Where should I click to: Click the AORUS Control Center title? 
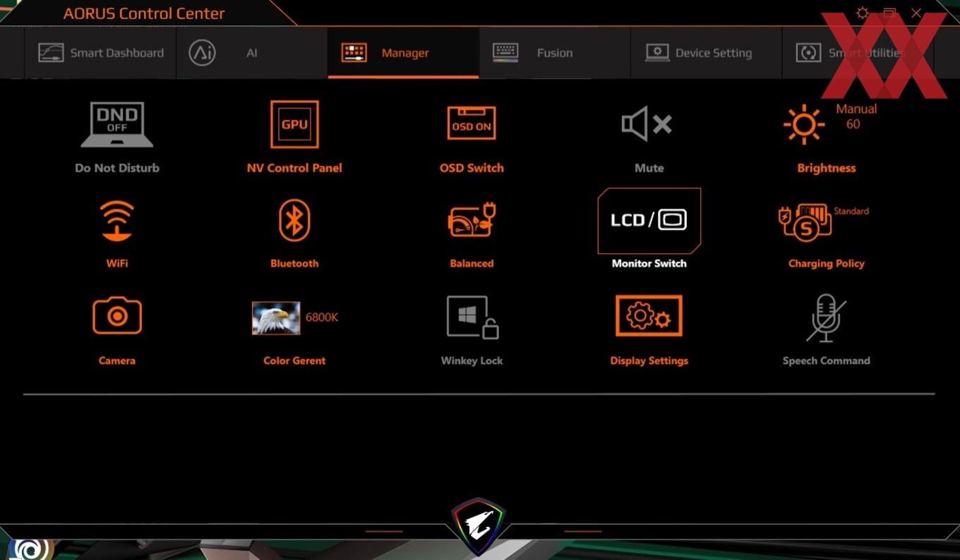[x=144, y=13]
